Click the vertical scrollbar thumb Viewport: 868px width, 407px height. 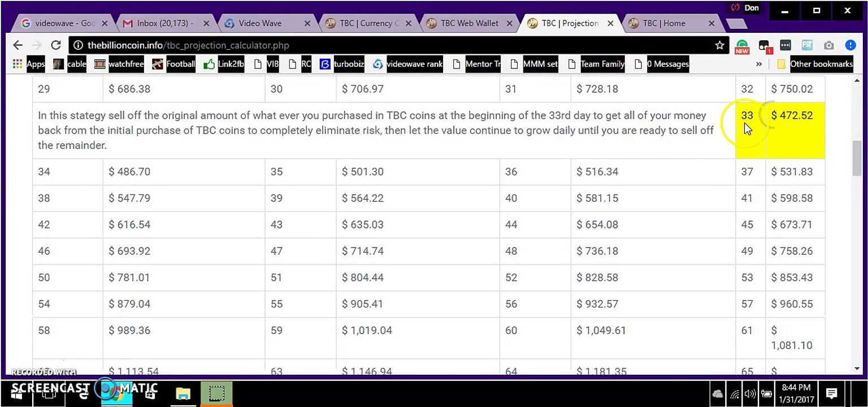pyautogui.click(x=857, y=159)
